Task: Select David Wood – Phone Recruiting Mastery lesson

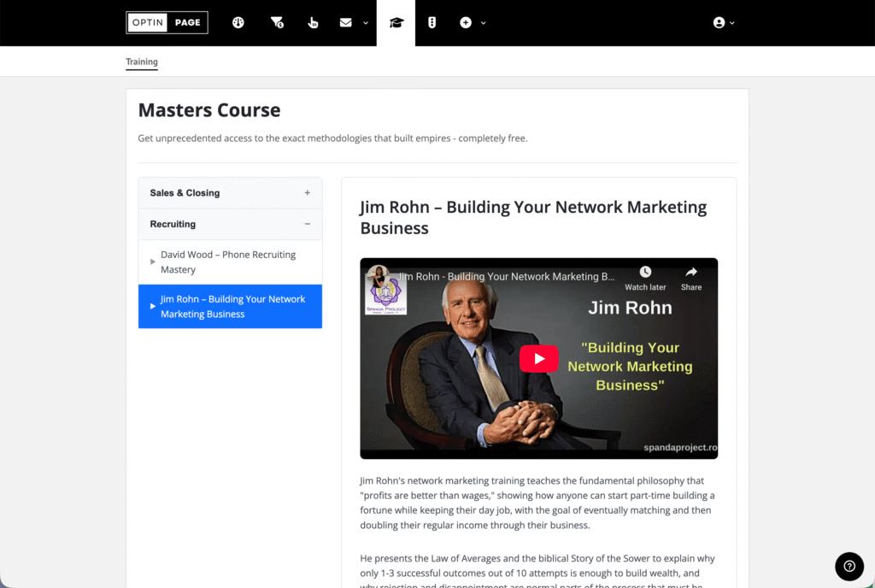Action: 228,262
